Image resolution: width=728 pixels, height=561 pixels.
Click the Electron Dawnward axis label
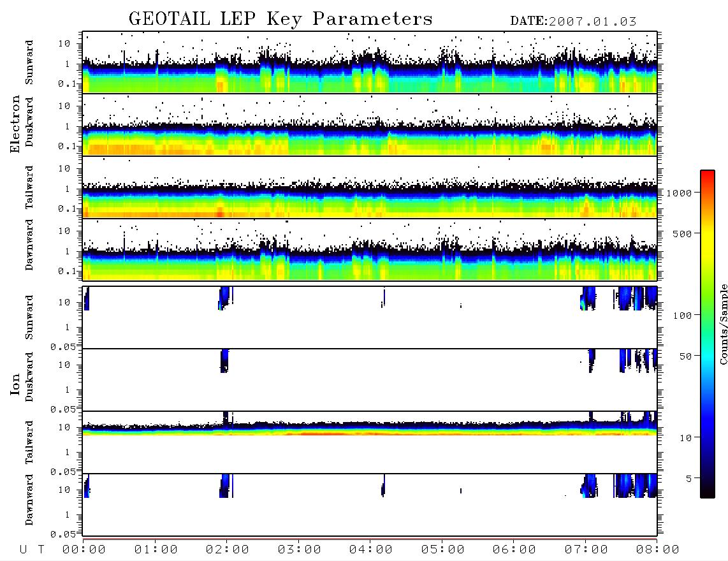pyautogui.click(x=29, y=245)
